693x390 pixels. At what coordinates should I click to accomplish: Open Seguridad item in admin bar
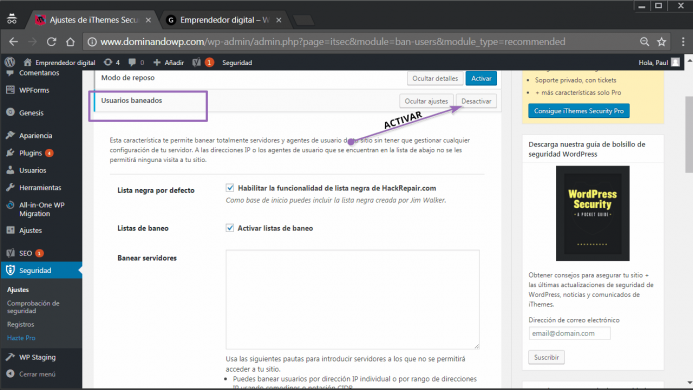pyautogui.click(x=237, y=62)
